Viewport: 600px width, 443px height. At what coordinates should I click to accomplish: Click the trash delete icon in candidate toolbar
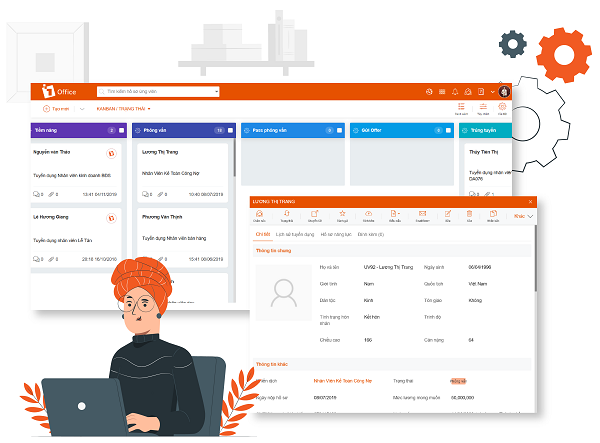point(469,213)
